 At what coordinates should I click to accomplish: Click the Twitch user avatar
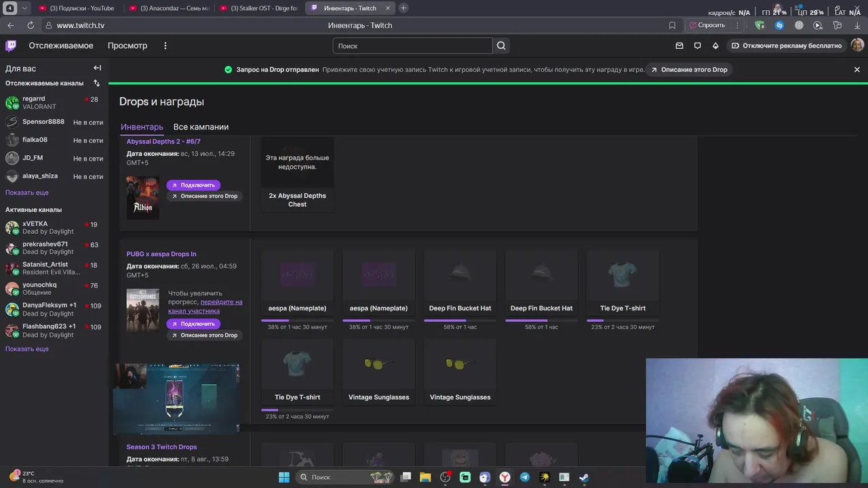[857, 45]
